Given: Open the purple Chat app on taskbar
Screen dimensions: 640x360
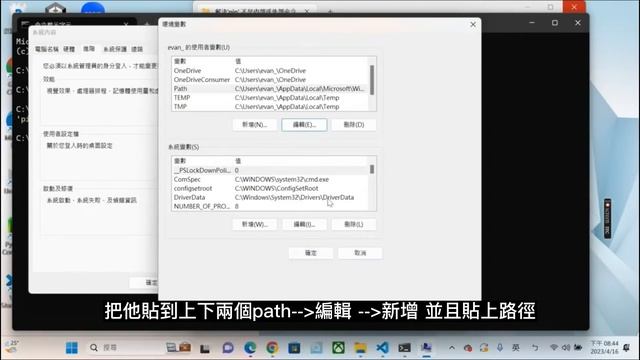Looking at the screenshot, I should click(x=228, y=348).
